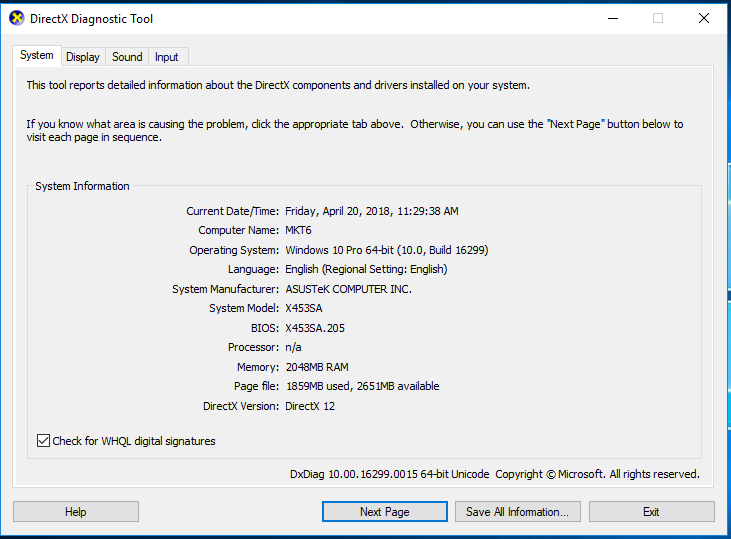731x539 pixels.
Task: Click the BIOS value X453SA.205
Action: [x=315, y=328]
